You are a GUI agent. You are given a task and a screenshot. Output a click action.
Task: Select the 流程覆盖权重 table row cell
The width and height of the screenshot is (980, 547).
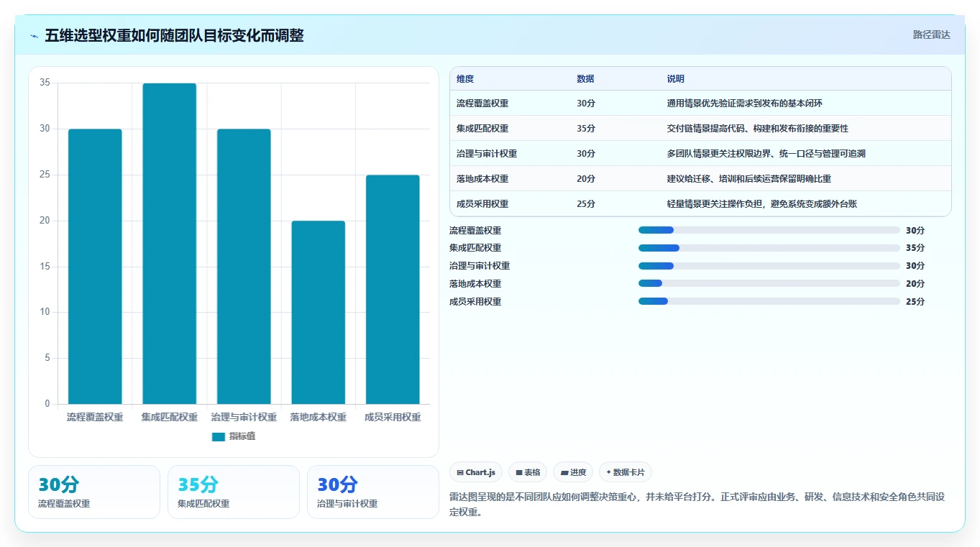point(482,104)
